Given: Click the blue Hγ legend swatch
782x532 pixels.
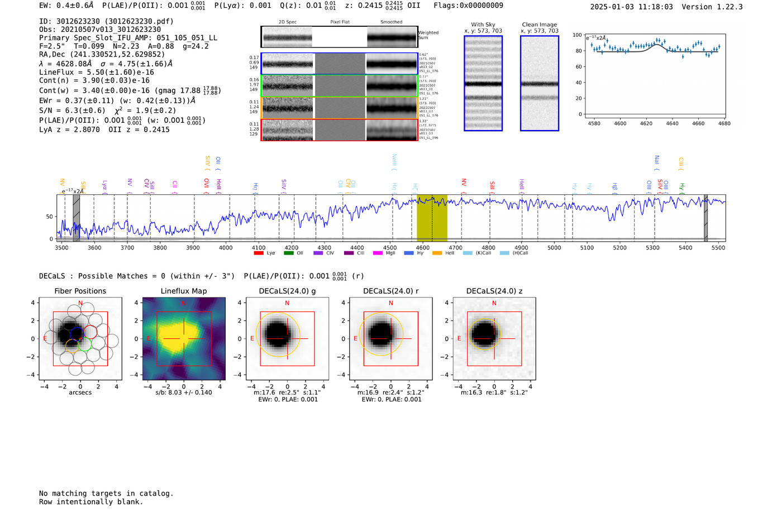Looking at the screenshot, I should coord(409,253).
